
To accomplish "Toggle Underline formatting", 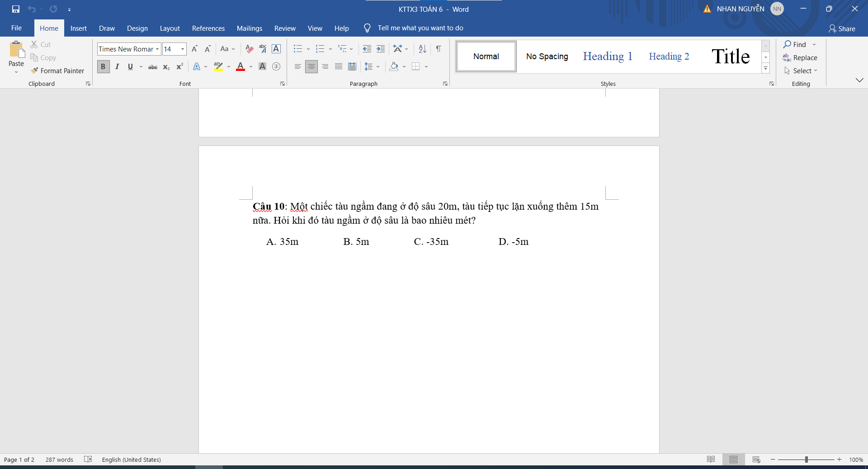I will click(130, 66).
